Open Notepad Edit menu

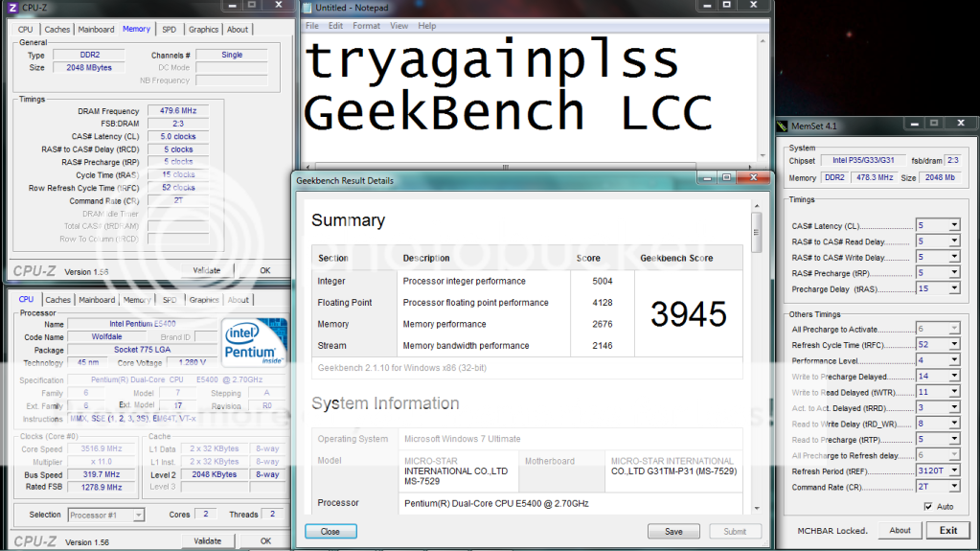coord(335,26)
